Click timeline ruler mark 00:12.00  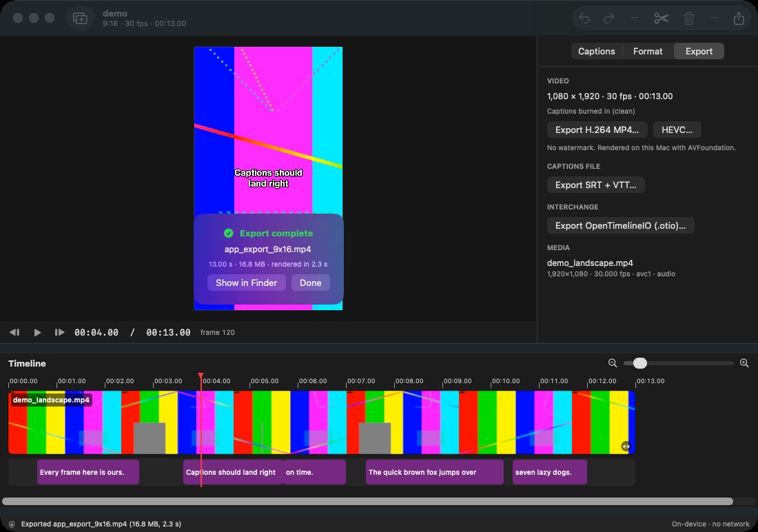coord(602,381)
